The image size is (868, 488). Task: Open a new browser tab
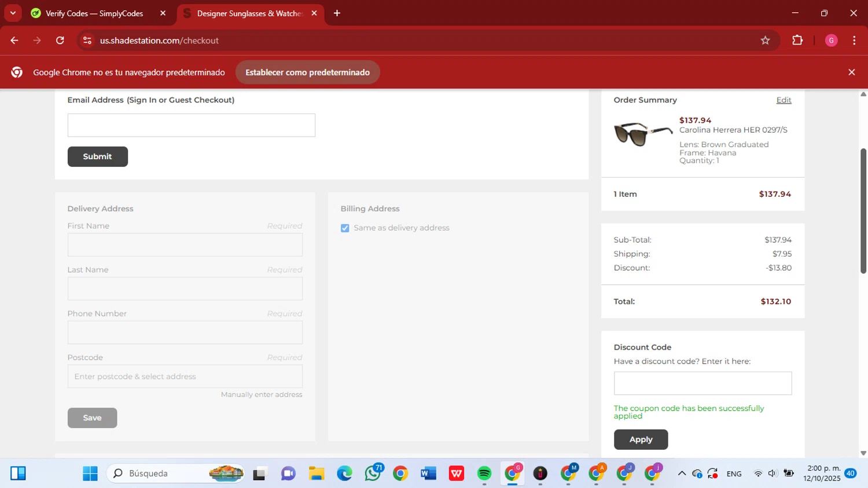(337, 13)
